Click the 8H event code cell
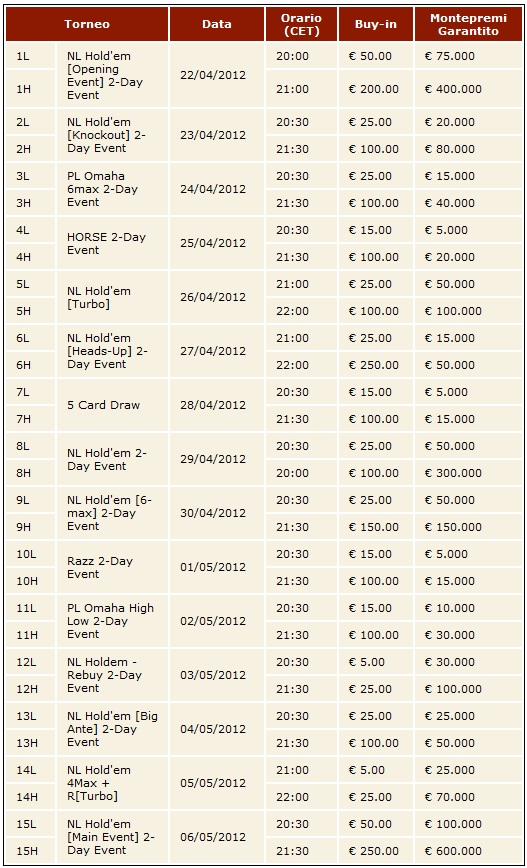The width and height of the screenshot is (527, 868). [x=30, y=473]
